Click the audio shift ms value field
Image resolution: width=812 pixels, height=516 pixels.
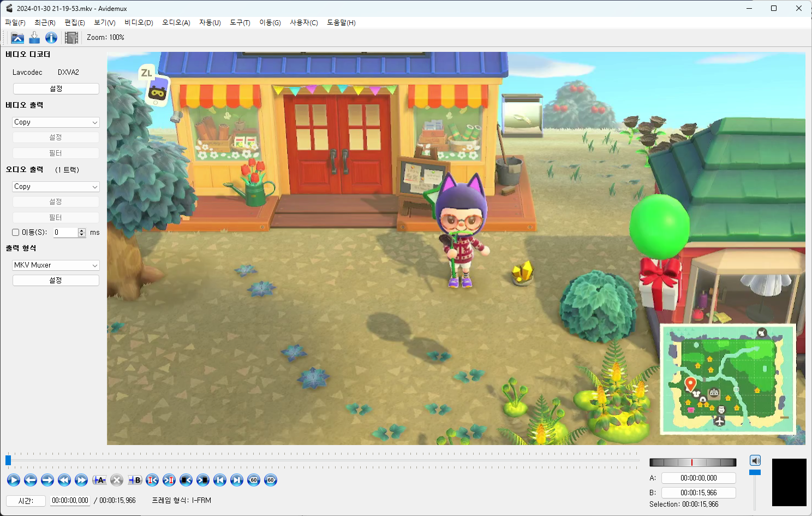(x=65, y=233)
